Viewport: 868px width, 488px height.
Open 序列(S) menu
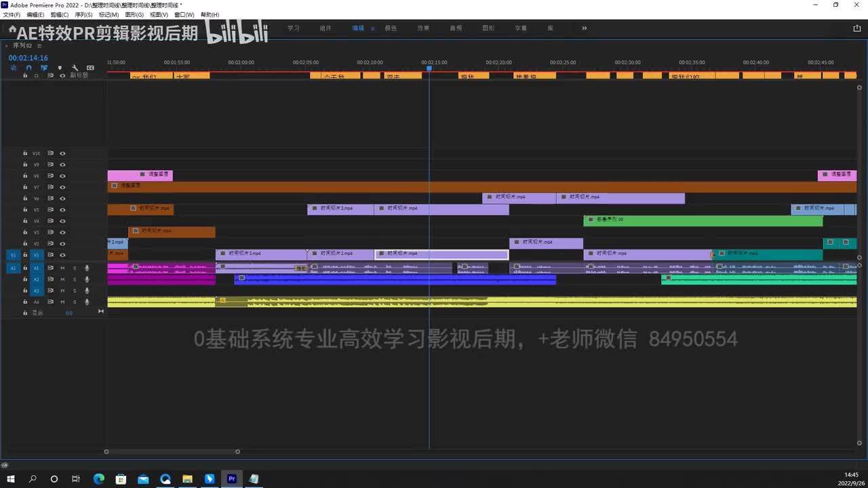click(84, 14)
